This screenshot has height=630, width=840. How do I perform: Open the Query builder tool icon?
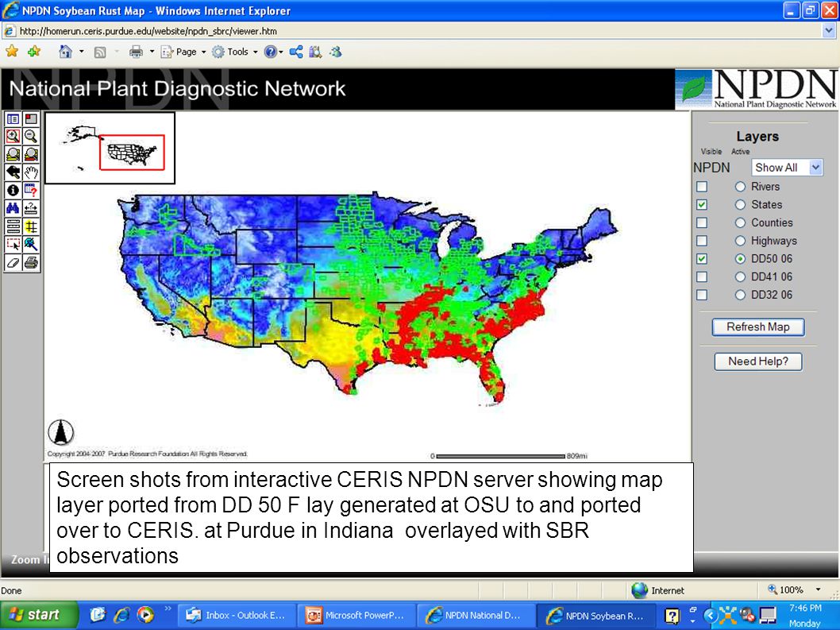coord(32,191)
